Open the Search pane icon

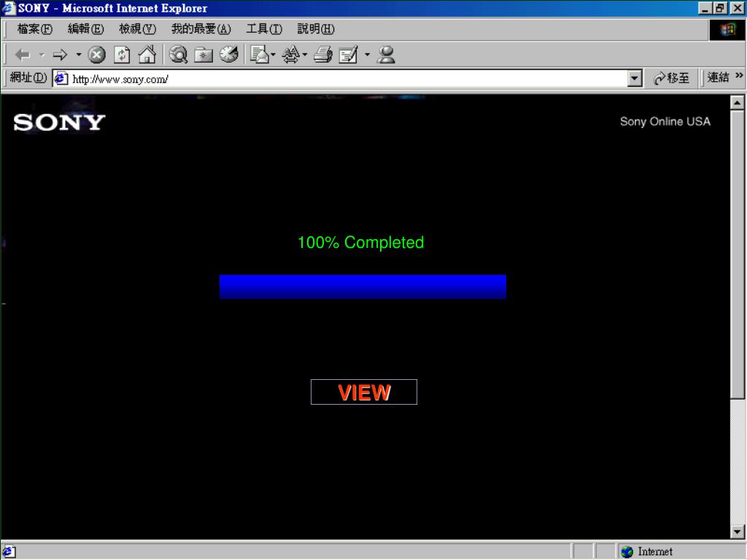point(179,55)
